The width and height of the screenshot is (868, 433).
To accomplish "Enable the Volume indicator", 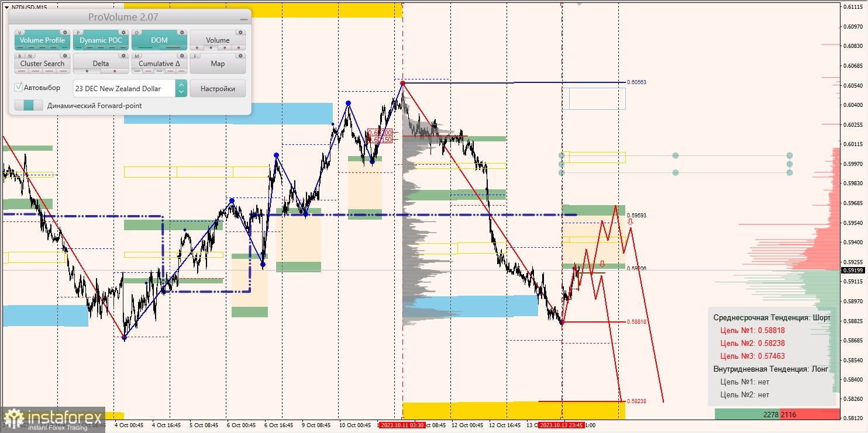I will coord(218,40).
